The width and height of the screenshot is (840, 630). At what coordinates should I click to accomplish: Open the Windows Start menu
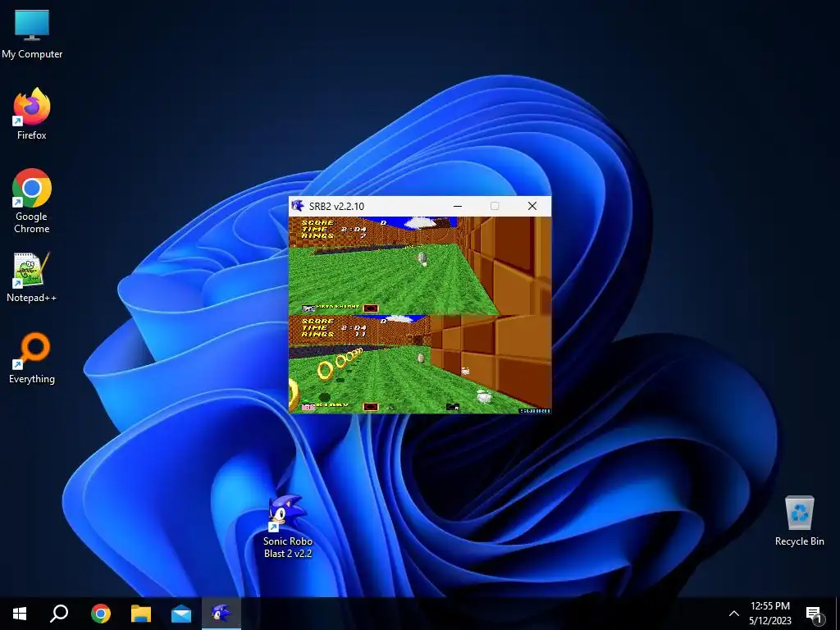tap(20, 614)
